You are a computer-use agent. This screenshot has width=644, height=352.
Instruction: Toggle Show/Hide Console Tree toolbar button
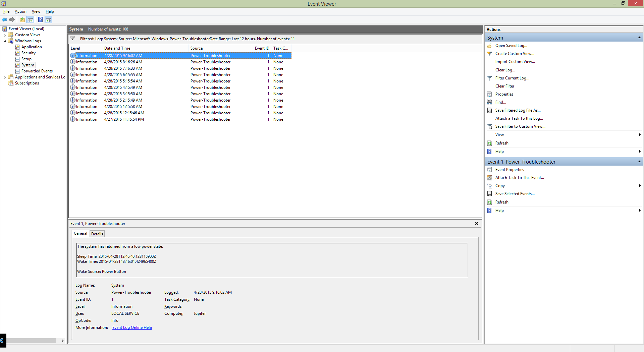(31, 20)
